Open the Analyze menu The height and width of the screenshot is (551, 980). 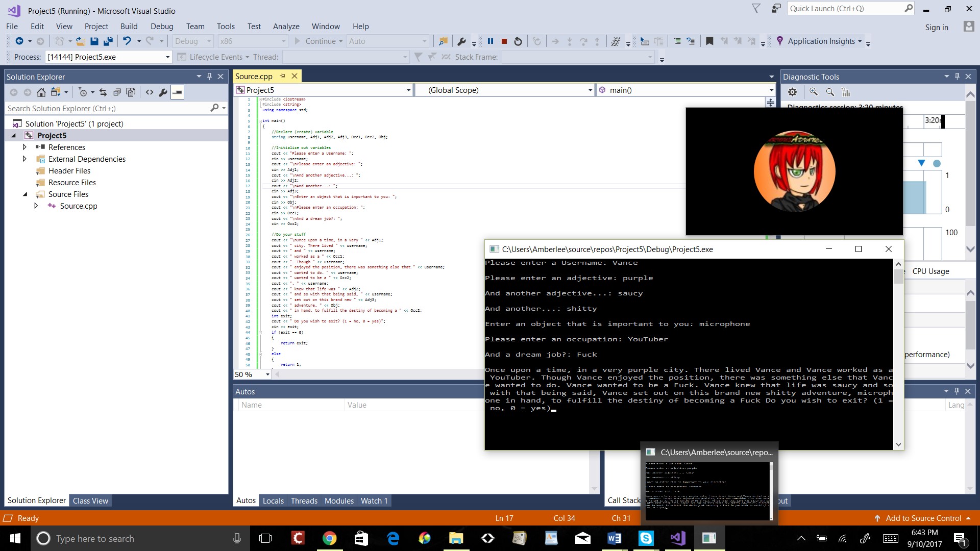[x=286, y=27]
